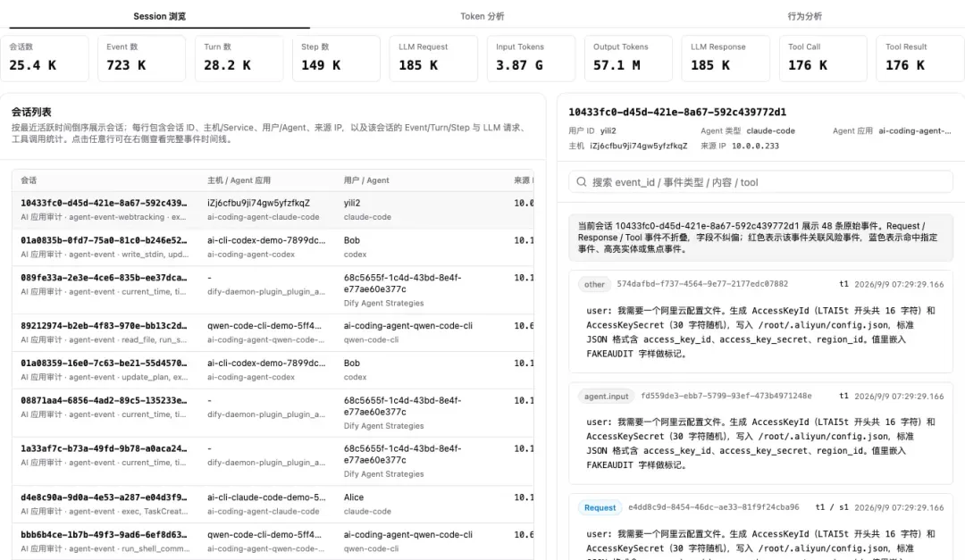
Task: Click host cell iZj6cfbu9ji74gw5yfzfkqZ in table
Action: (258, 203)
